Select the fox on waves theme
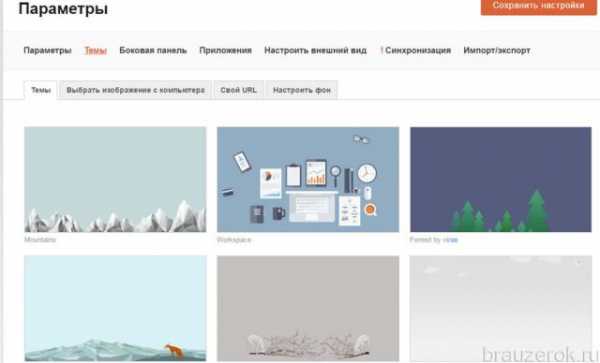Screen dimensions: 600x363 coord(115,309)
